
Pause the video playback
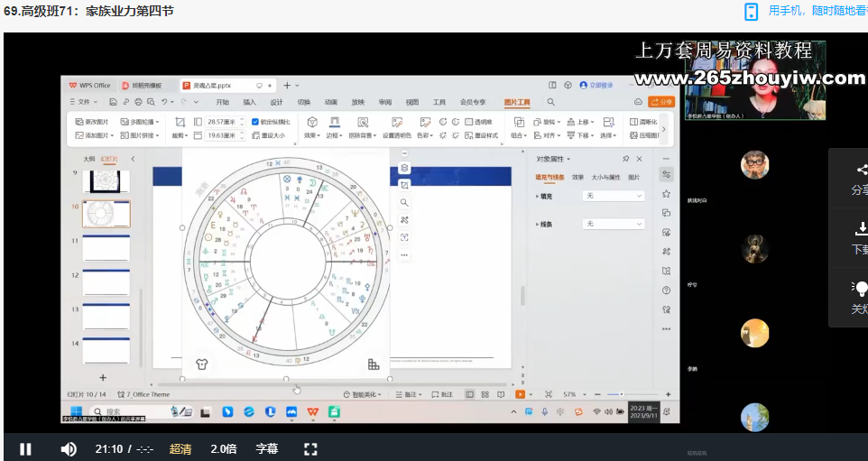click(x=25, y=449)
